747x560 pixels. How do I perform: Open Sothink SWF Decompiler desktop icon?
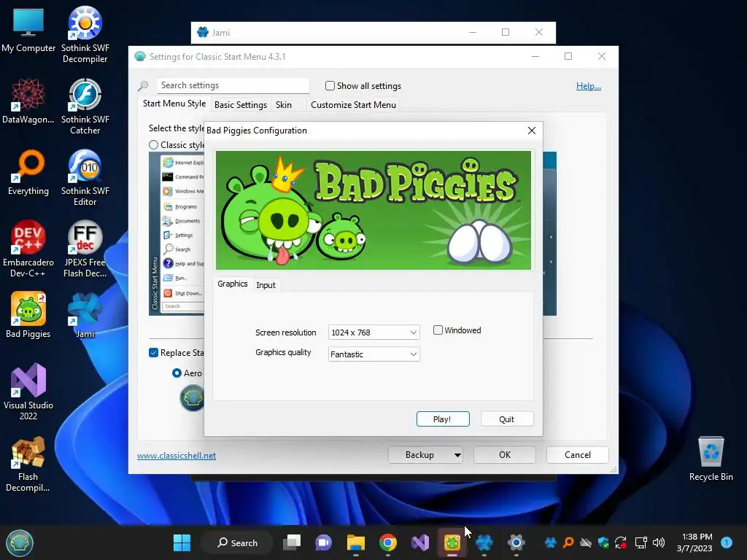pos(85,34)
